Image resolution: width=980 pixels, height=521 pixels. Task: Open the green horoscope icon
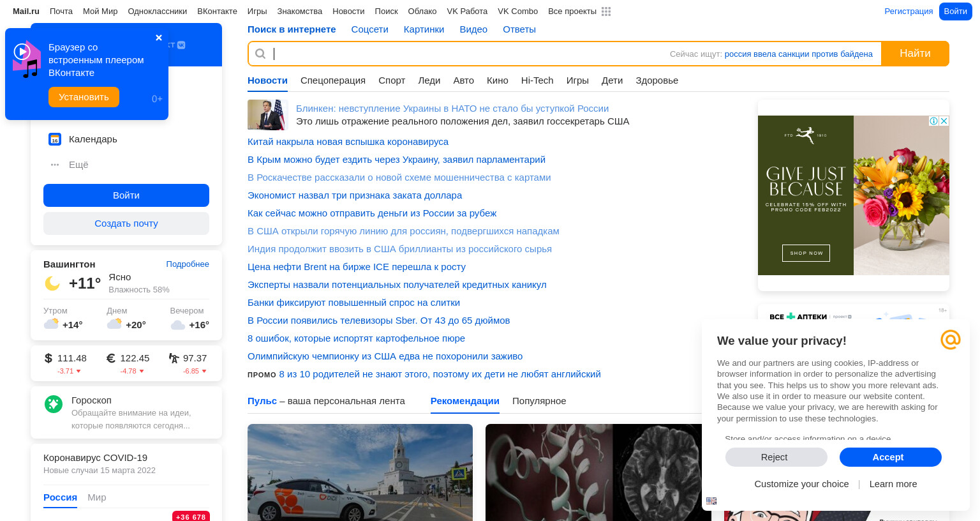click(x=54, y=404)
